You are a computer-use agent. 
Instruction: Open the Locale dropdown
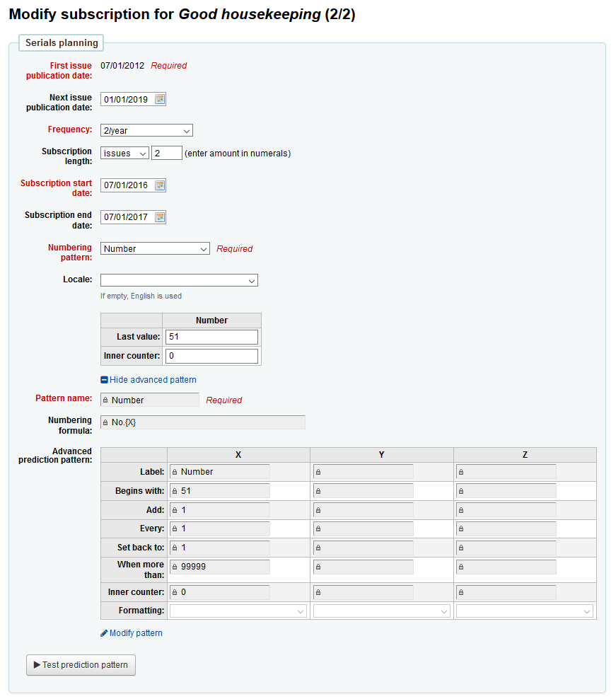point(179,280)
